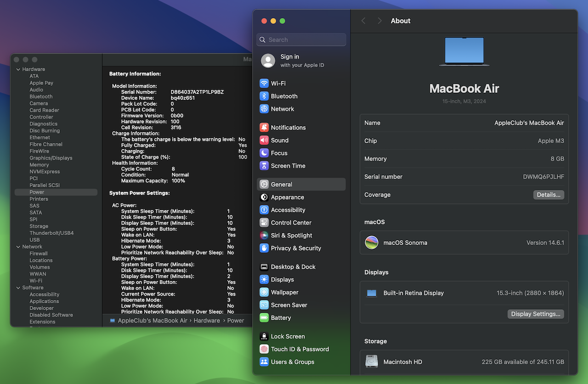Click Hardware in the bottom path bar
Viewport: 588px width, 384px height.
pos(207,321)
